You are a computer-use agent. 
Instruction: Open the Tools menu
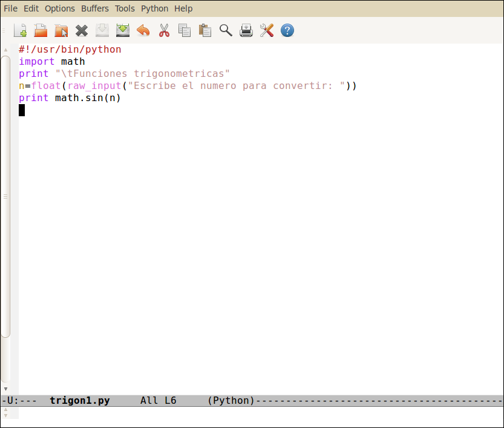point(125,8)
